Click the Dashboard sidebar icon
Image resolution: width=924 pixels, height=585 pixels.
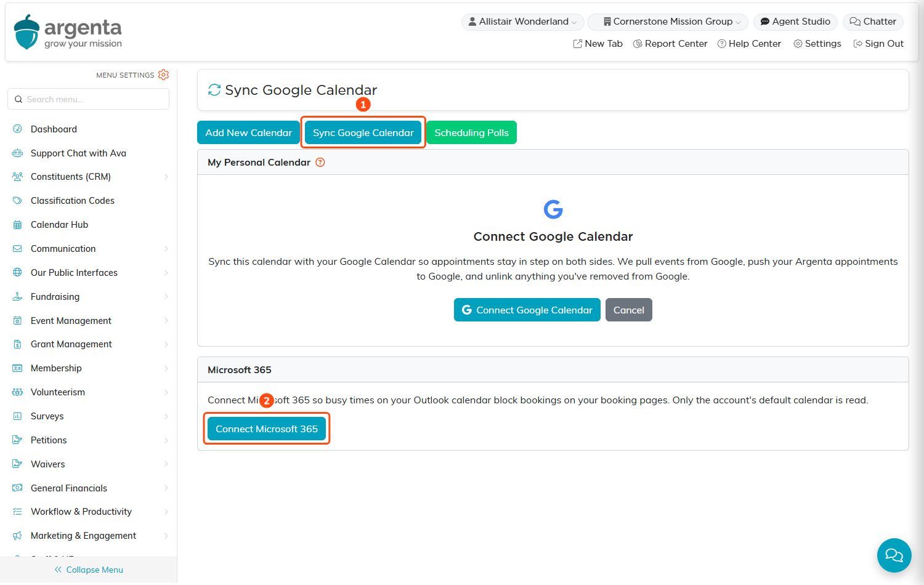pyautogui.click(x=17, y=129)
